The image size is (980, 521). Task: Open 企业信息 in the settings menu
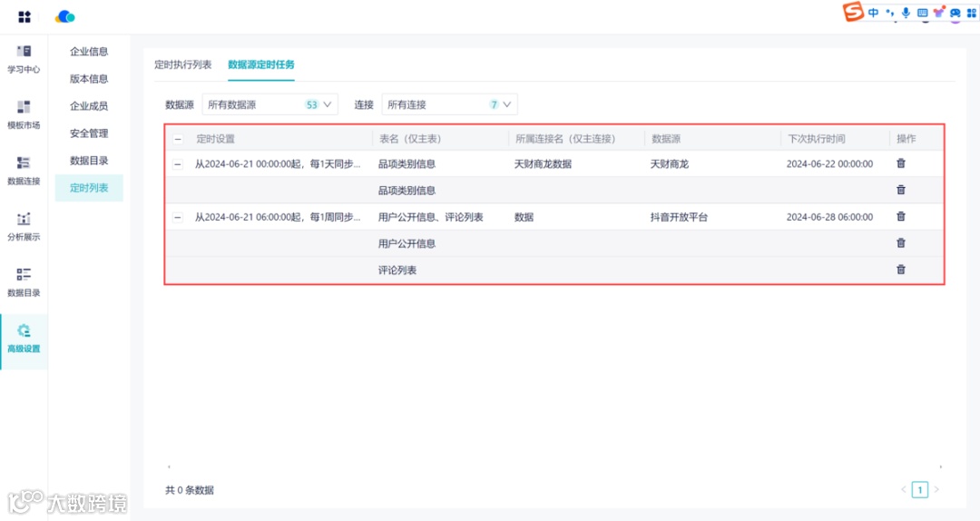coord(89,52)
